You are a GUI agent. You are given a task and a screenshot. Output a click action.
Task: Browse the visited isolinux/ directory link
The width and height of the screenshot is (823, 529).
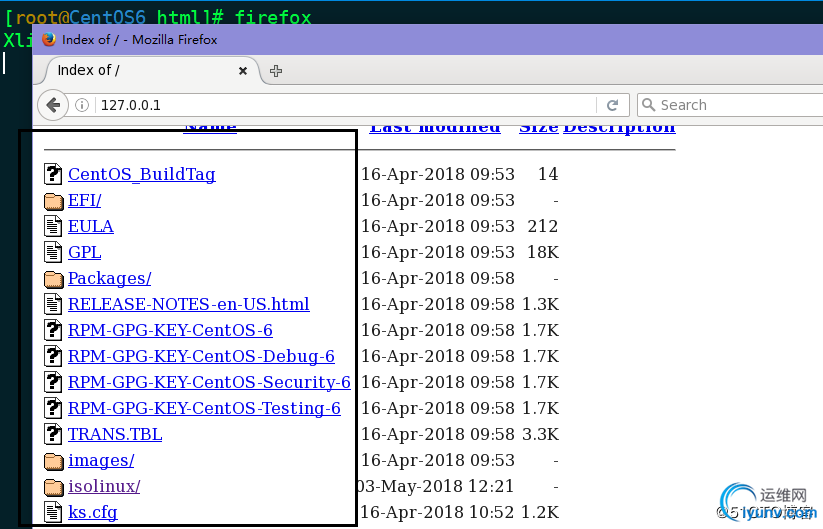tap(104, 486)
